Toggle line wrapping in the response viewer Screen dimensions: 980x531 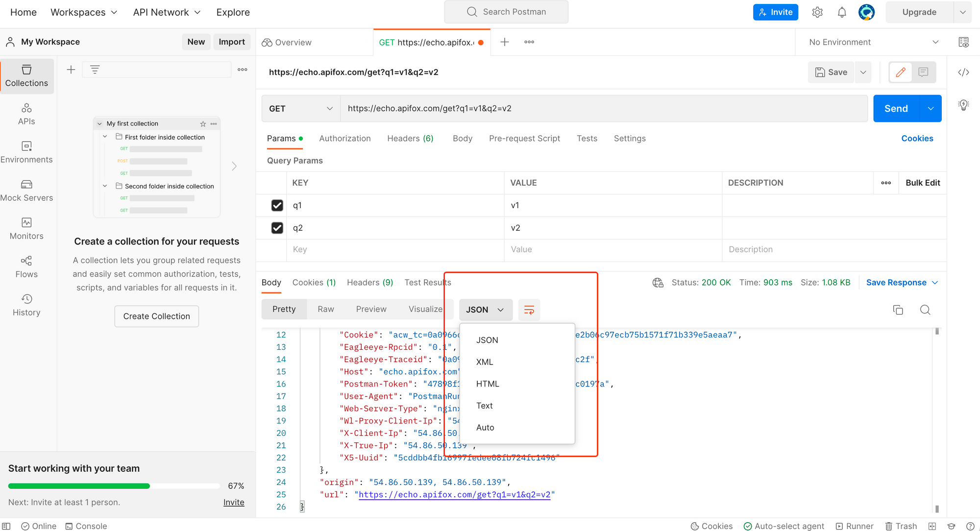coord(529,310)
